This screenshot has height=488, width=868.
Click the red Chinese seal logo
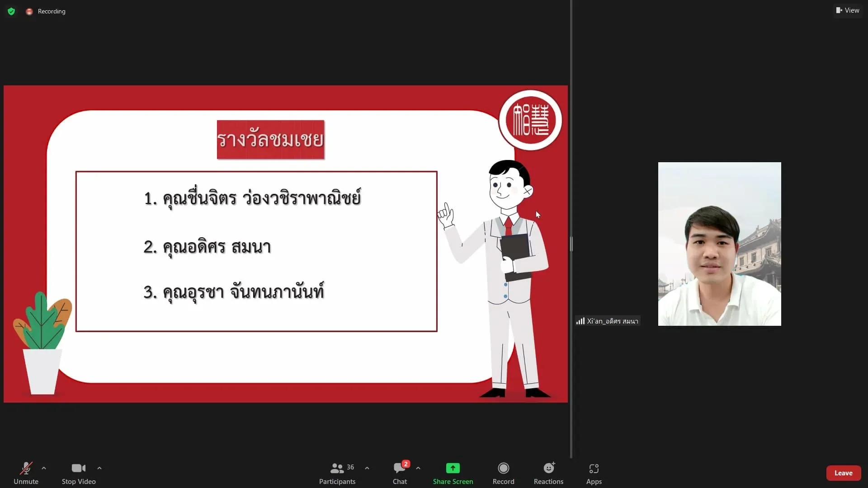tap(530, 120)
